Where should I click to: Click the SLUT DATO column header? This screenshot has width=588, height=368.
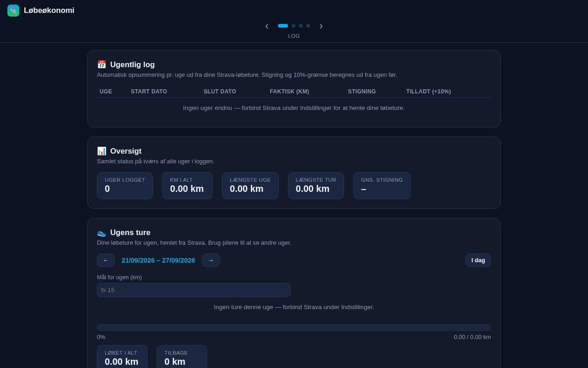220,92
